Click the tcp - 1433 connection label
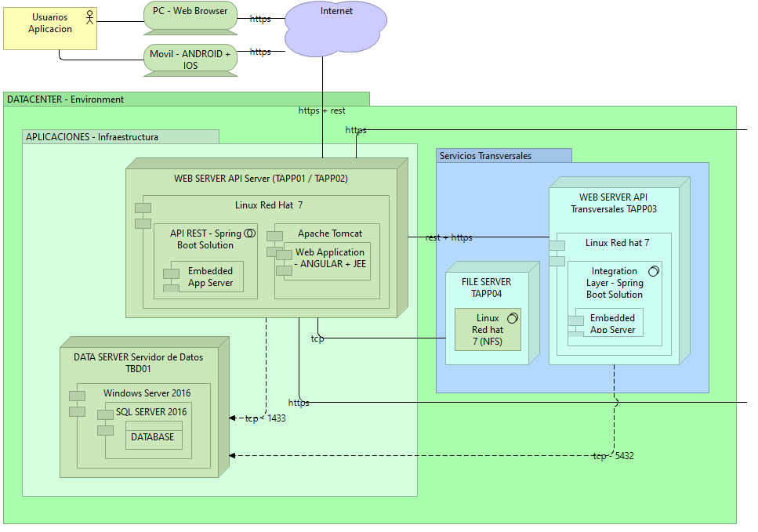 coord(266,418)
